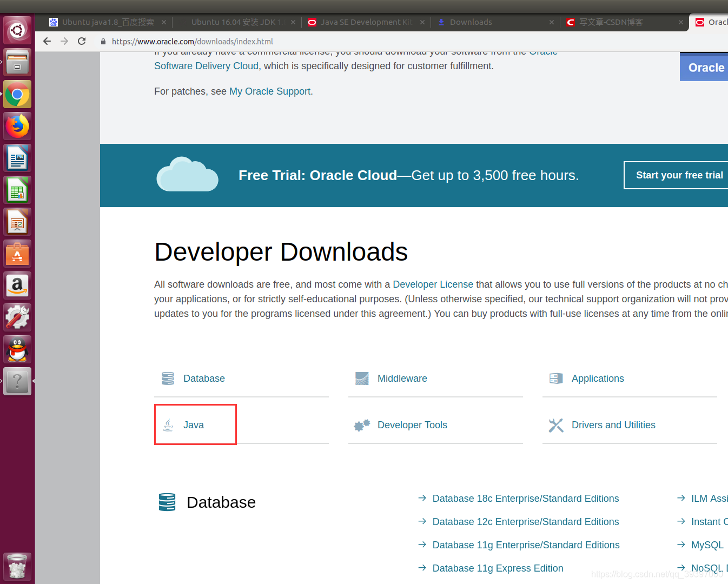Open Software Delivery Cloud link

click(206, 66)
